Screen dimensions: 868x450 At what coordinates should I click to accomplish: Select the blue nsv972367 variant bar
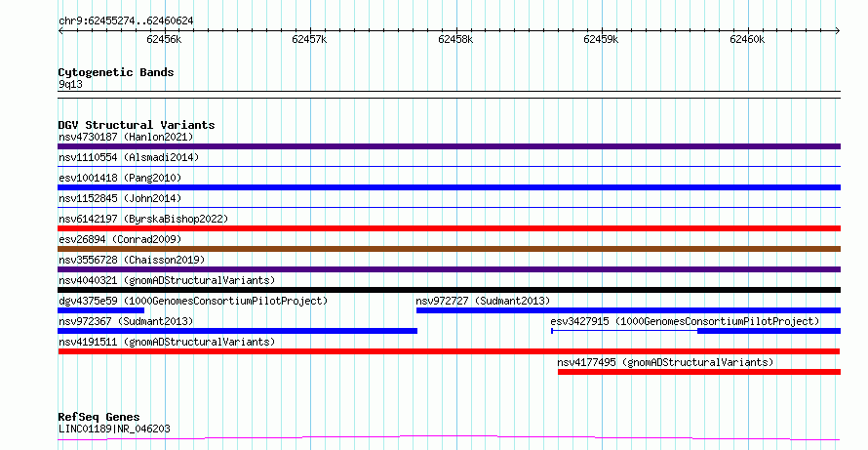point(238,331)
